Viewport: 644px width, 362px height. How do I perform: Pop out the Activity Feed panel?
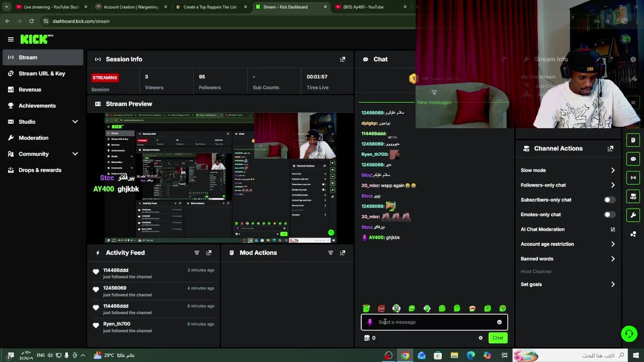point(209,253)
